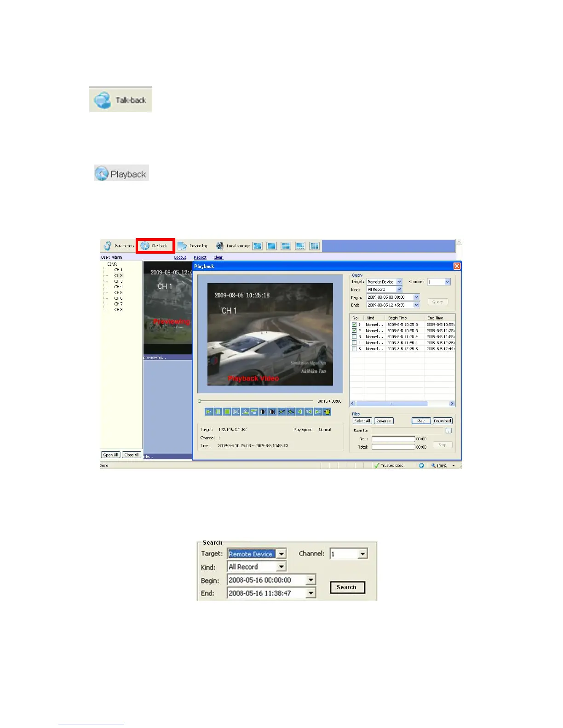This screenshot has height=728, width=563.
Task: Click the skip-to-previous file icon
Action: (309, 412)
